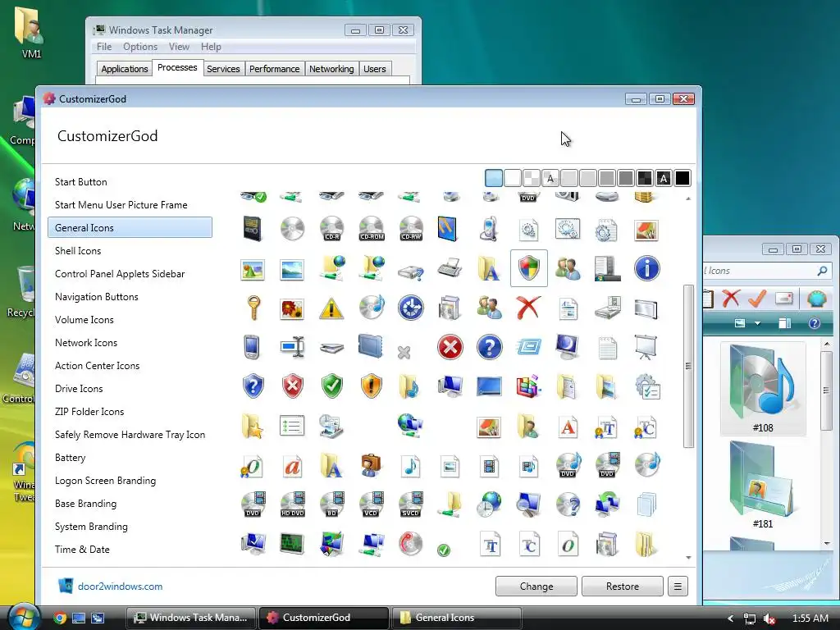Choose the orange exclamation shield icon
The height and width of the screenshot is (630, 840).
tap(372, 386)
